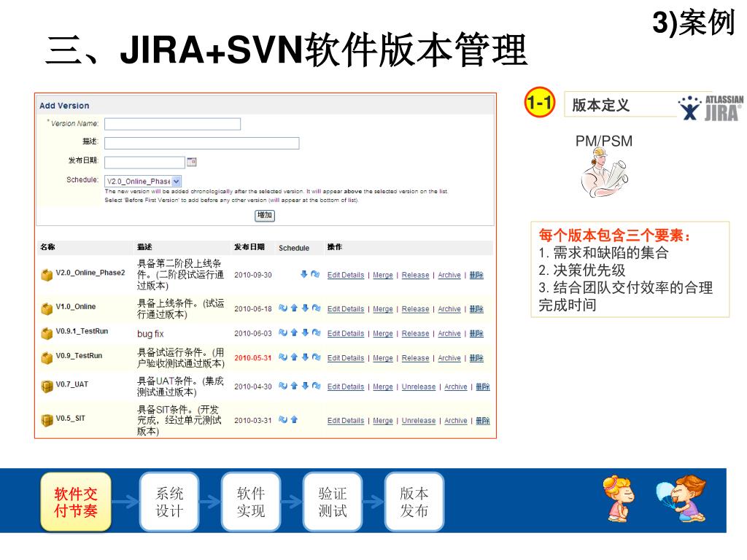The image size is (747, 560).
Task: Click the V0.5_SIT released package icon
Action: pos(47,420)
